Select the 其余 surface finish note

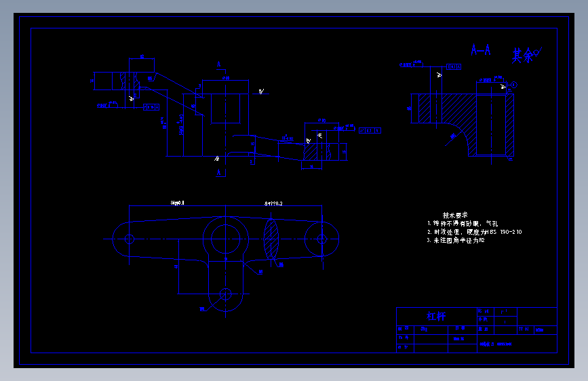[527, 55]
